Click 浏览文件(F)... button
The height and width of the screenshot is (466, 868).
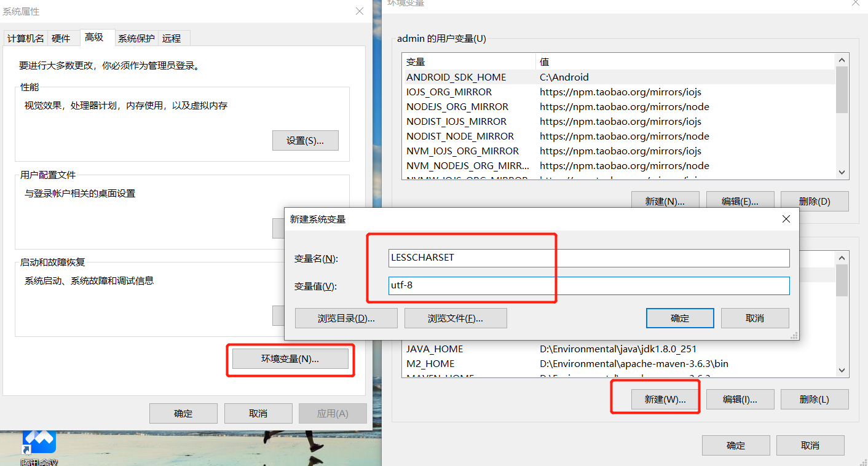[456, 318]
